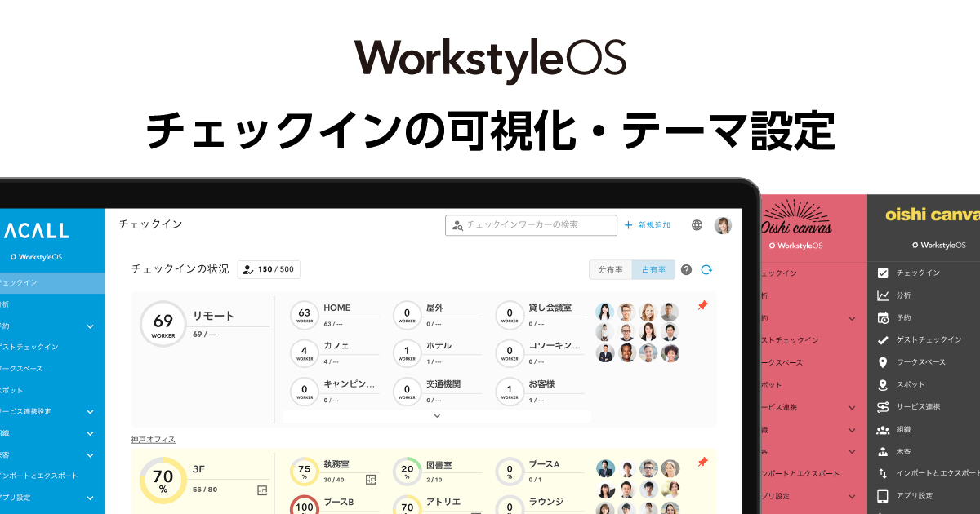Click the スポット location icon in dark sidebar
The width and height of the screenshot is (980, 514).
(882, 385)
